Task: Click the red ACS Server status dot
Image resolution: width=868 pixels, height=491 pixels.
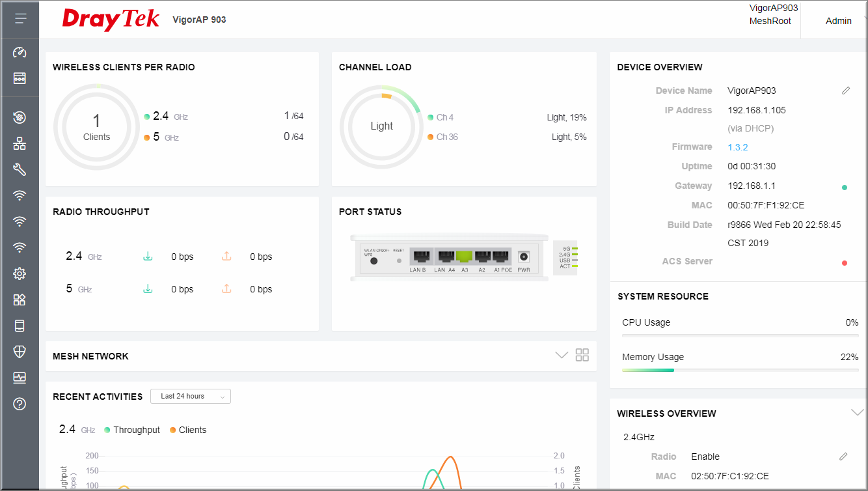Action: (x=845, y=263)
